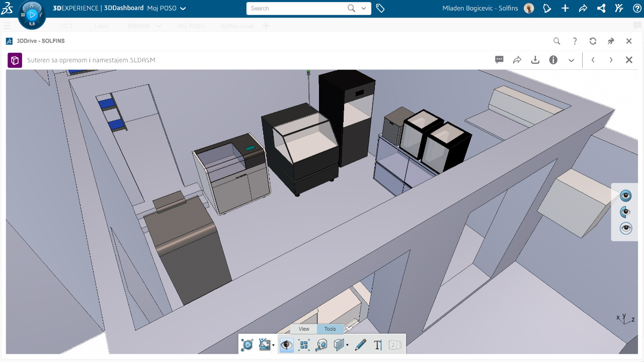
Task: Click the comments icon in the viewer header
Action: 499,60
